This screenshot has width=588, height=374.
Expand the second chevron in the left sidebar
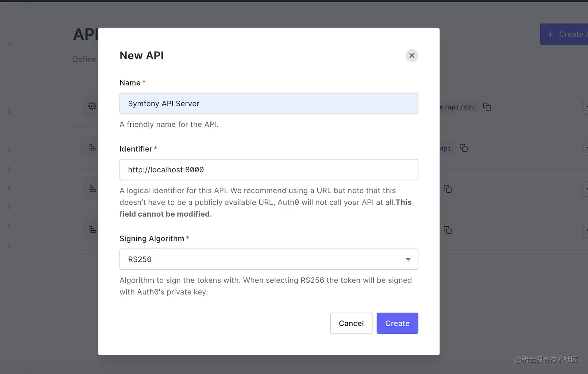pos(9,149)
